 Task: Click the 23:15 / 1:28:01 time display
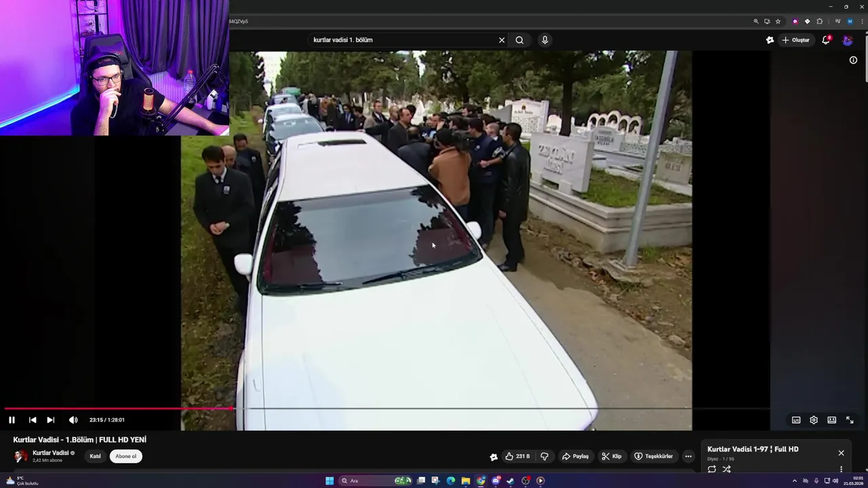[x=107, y=420]
